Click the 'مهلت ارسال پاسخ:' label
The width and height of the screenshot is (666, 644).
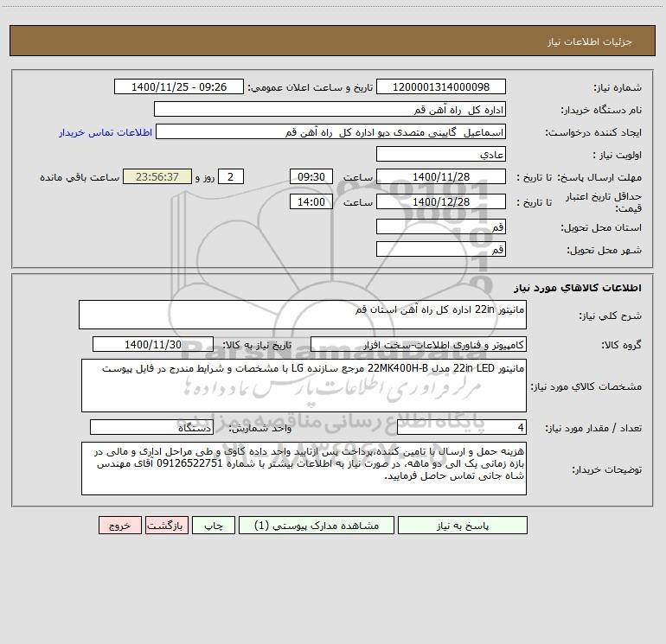click(599, 178)
